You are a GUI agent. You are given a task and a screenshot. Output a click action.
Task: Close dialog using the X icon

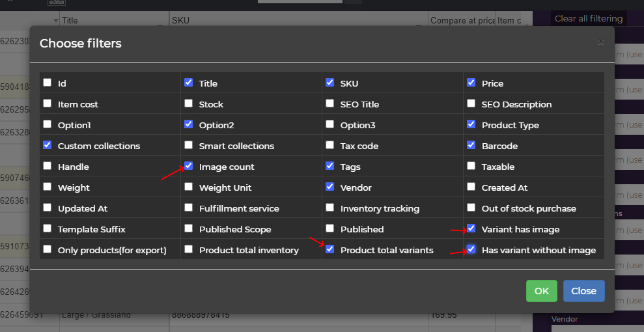point(600,42)
